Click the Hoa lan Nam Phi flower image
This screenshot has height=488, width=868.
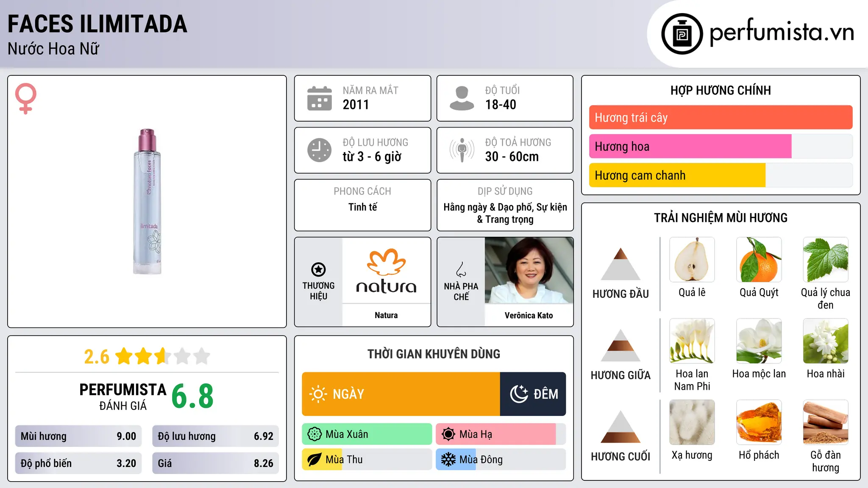[692, 341]
